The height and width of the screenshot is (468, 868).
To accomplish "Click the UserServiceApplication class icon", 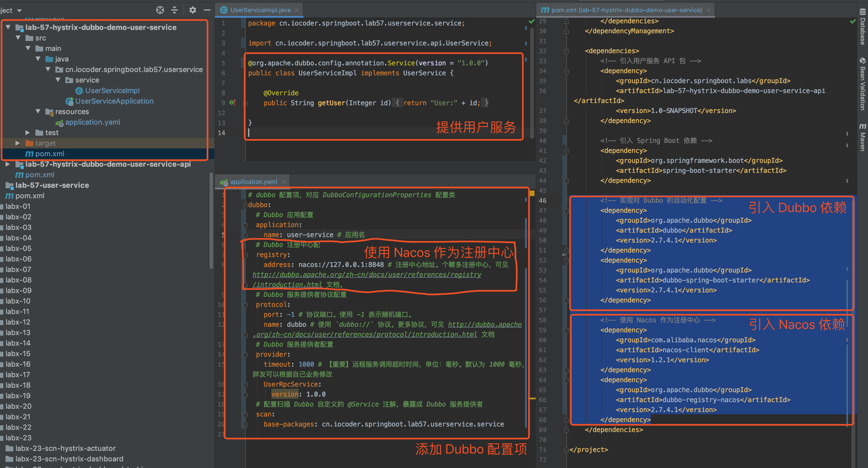I will click(x=70, y=101).
